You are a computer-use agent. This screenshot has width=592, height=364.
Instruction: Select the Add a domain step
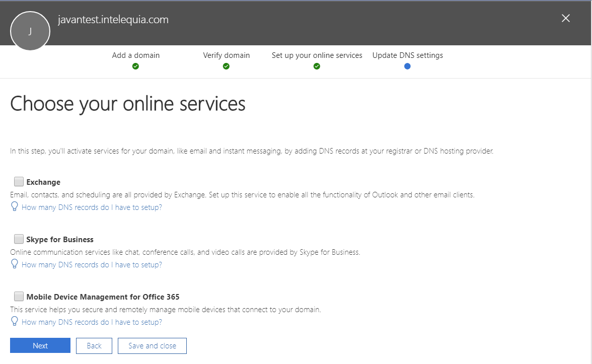click(136, 55)
